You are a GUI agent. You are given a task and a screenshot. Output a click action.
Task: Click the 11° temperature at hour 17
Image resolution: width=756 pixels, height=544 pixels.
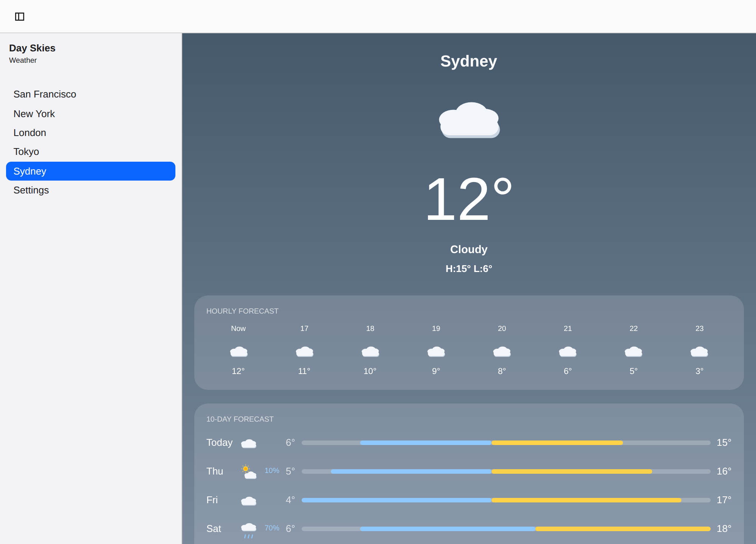point(304,371)
